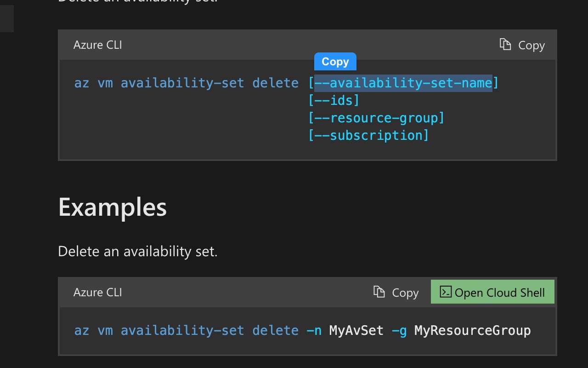The height and width of the screenshot is (368, 588).
Task: Click the Cloud Shell terminal icon
Action: 446,292
